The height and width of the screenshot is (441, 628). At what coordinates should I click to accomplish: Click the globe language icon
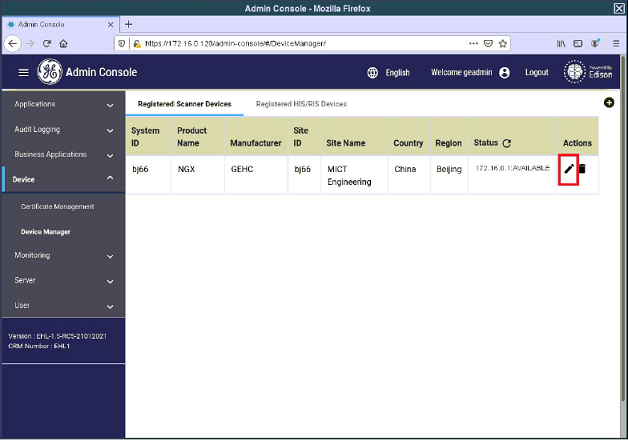(x=373, y=72)
